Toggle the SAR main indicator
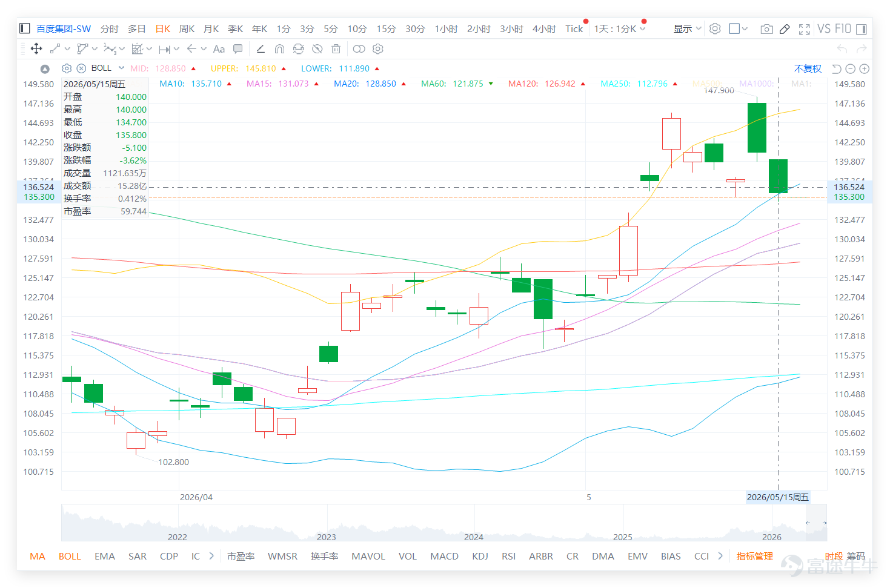Image resolution: width=890 pixels, height=588 pixels. point(138,556)
